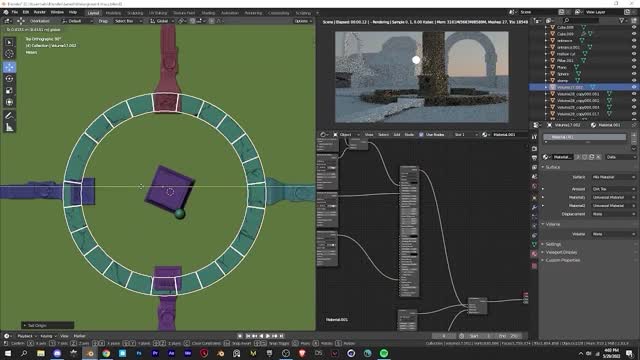Hide Sphere using its eye icon
The height and width of the screenshot is (360, 640).
634,74
